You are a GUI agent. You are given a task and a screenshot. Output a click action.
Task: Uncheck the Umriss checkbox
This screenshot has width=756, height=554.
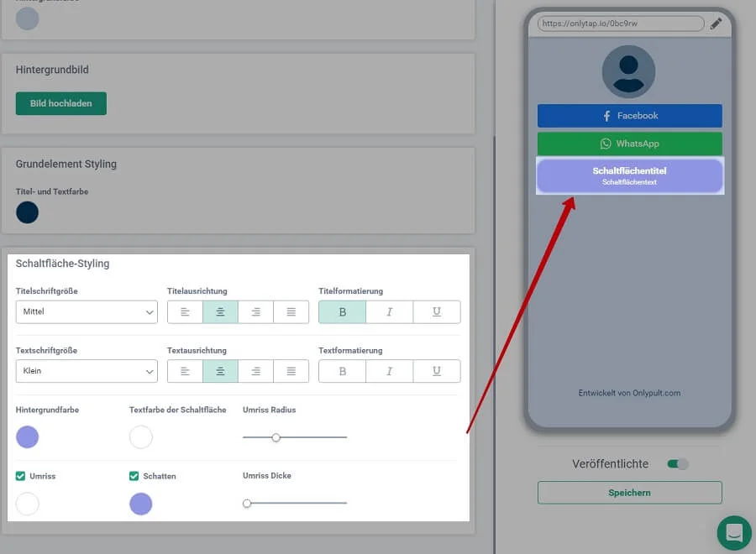coord(21,476)
